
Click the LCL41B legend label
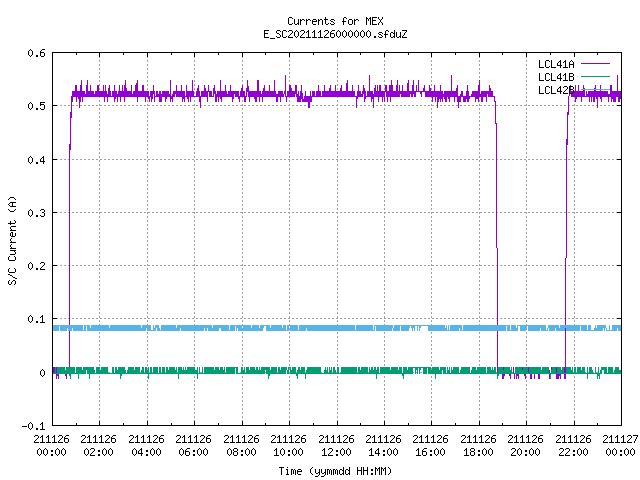[556, 77]
